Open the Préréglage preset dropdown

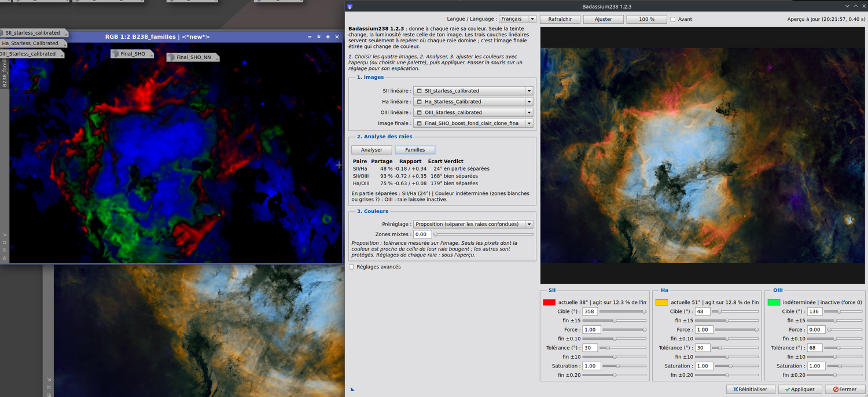(x=473, y=224)
